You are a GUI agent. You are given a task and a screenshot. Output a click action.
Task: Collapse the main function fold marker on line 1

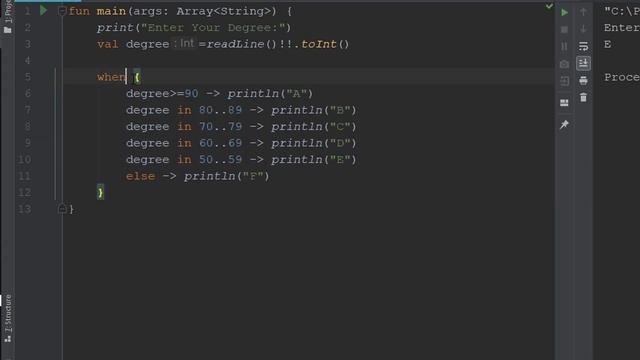click(x=62, y=11)
